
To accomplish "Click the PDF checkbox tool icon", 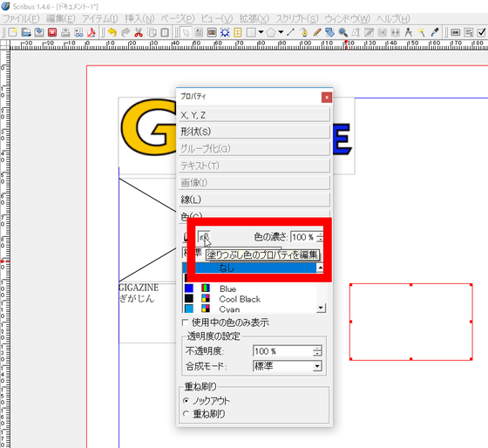I will click(x=481, y=32).
